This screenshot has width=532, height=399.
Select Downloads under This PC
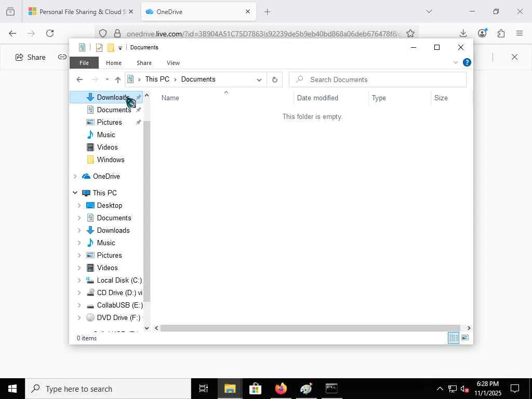113,230
